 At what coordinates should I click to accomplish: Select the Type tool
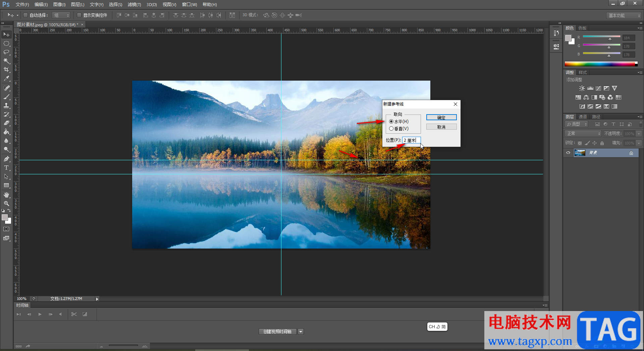tap(6, 167)
